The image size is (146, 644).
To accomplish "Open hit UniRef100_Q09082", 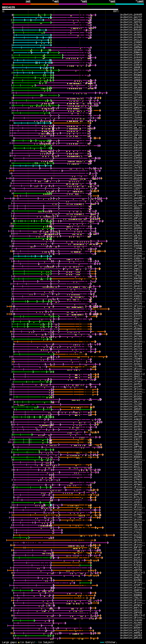I will (131, 27).
